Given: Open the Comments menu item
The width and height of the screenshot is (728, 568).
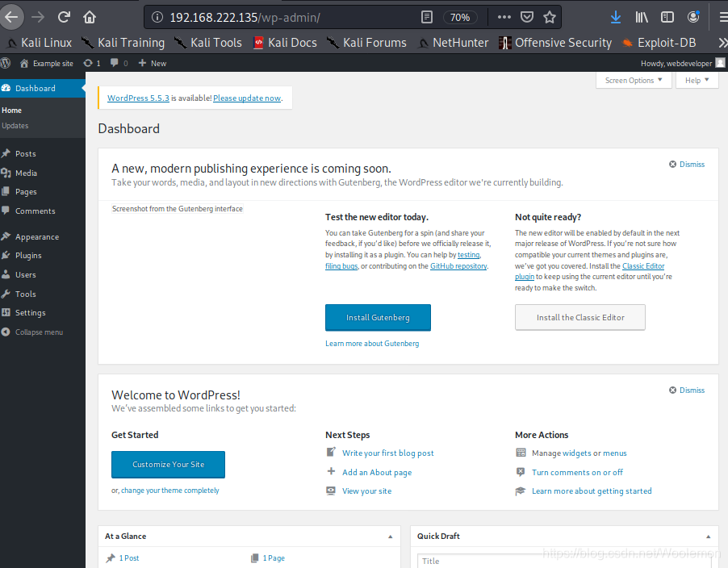Looking at the screenshot, I should click(x=35, y=211).
